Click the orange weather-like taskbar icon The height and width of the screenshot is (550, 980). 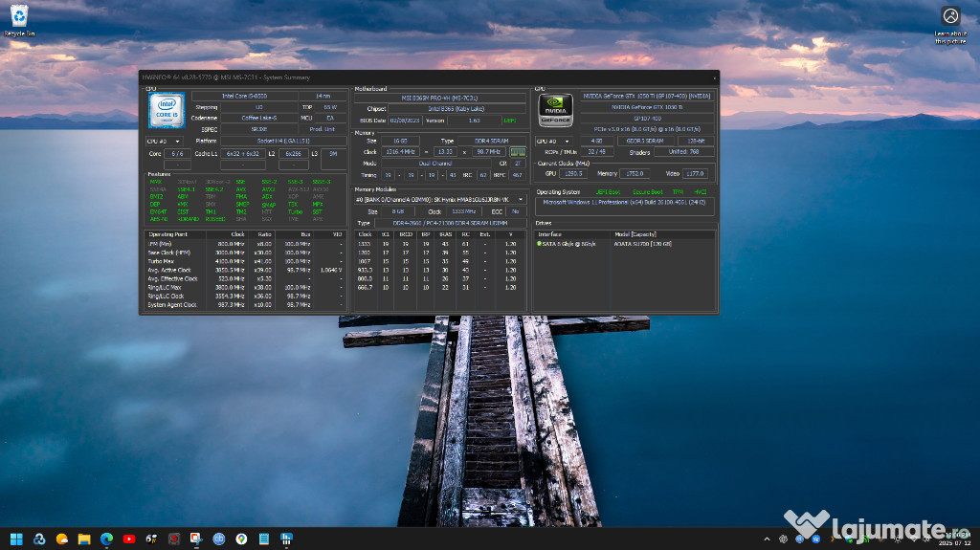click(x=62, y=539)
